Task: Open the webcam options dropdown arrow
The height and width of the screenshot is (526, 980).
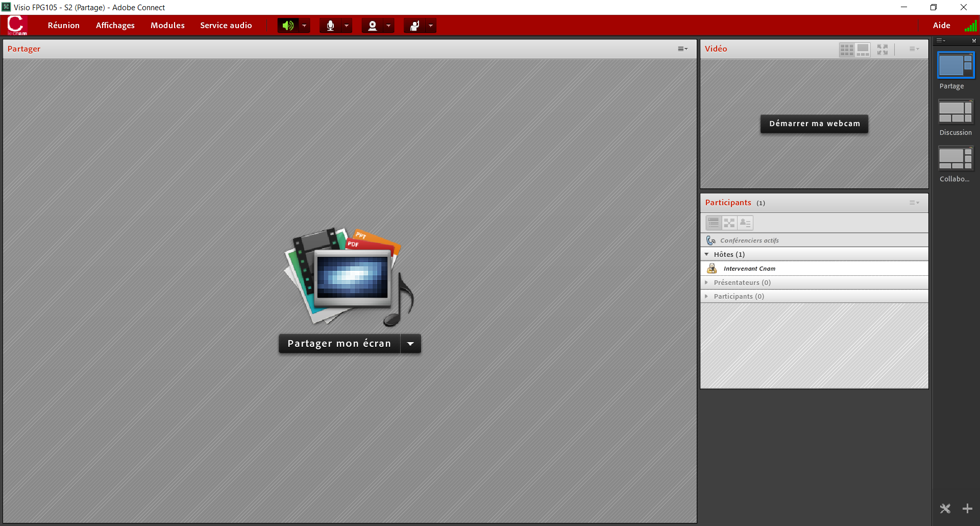Action: [388, 26]
